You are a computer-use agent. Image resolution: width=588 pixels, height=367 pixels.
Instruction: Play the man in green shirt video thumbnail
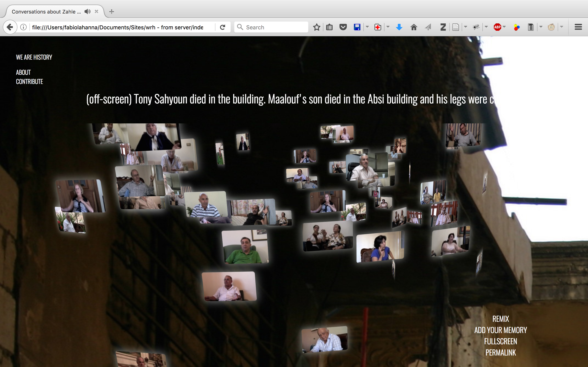pyautogui.click(x=245, y=247)
